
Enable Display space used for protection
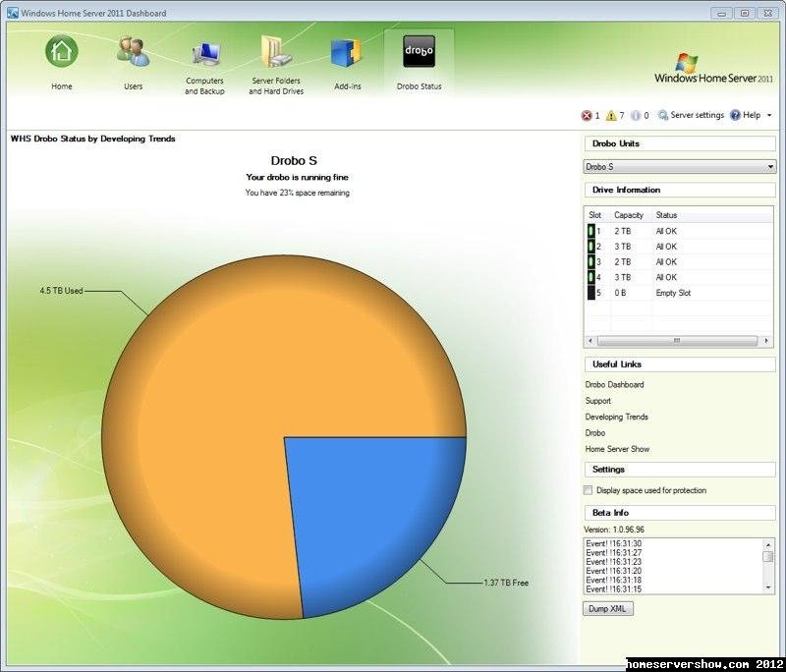point(588,490)
